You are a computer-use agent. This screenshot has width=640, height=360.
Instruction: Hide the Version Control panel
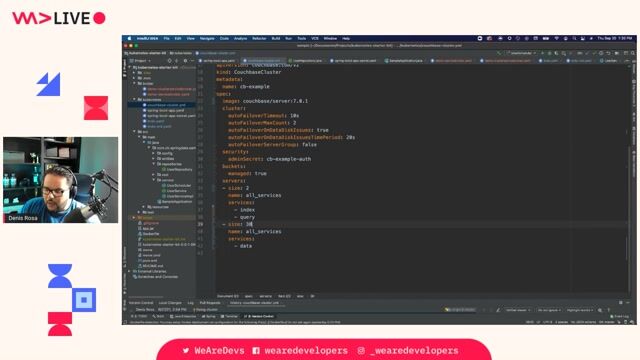pyautogui.click(x=628, y=303)
